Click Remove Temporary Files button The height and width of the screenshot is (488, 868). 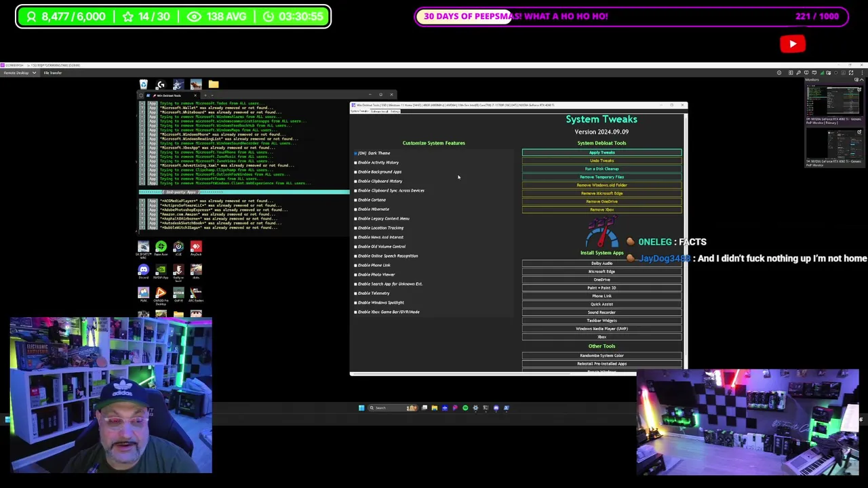[x=601, y=177]
